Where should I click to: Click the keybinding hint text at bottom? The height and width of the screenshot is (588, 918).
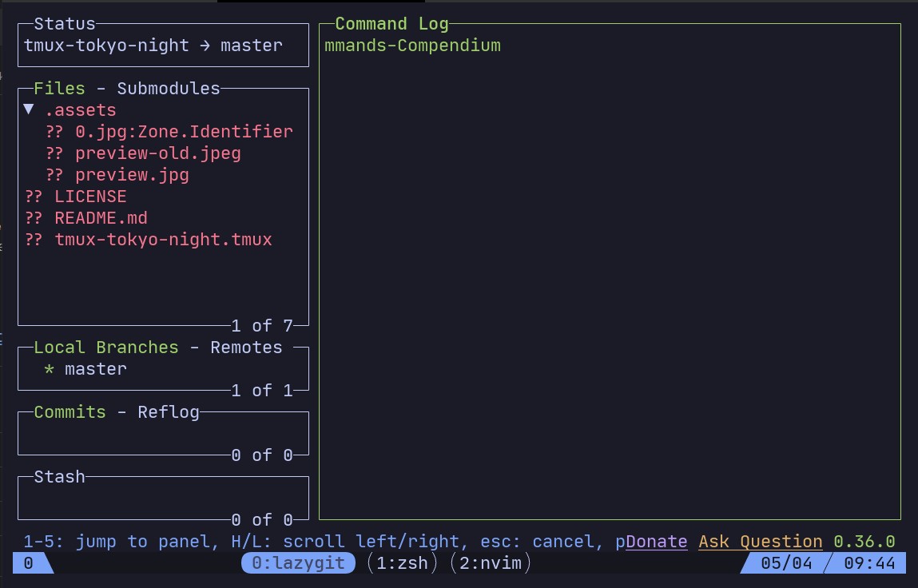coord(324,541)
